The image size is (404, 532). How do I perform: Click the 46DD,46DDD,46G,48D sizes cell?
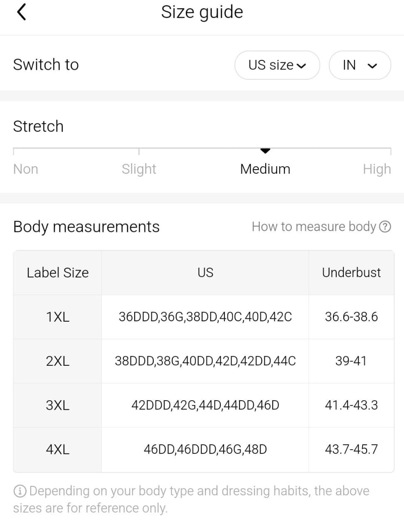point(205,450)
